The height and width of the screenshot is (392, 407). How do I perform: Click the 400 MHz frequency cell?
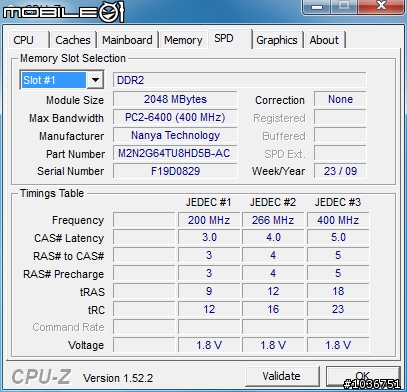(338, 220)
